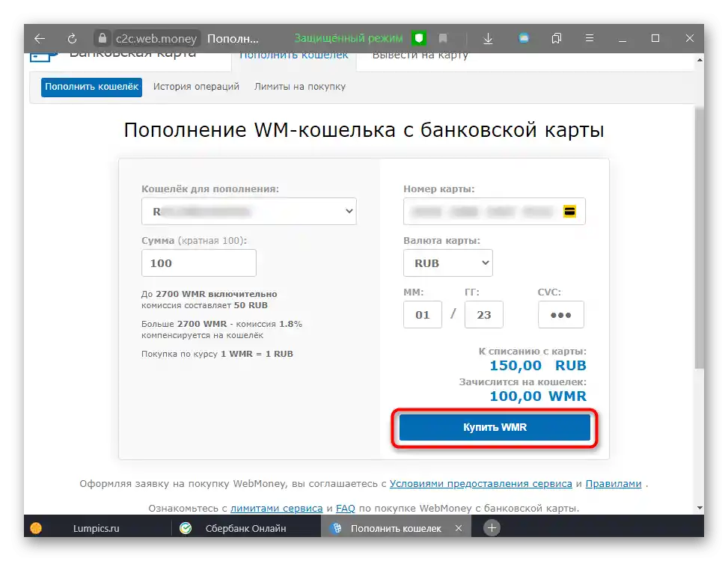The height and width of the screenshot is (561, 728).
Task: Click the Сбербанк Онлайн green favicon
Action: pos(186,528)
